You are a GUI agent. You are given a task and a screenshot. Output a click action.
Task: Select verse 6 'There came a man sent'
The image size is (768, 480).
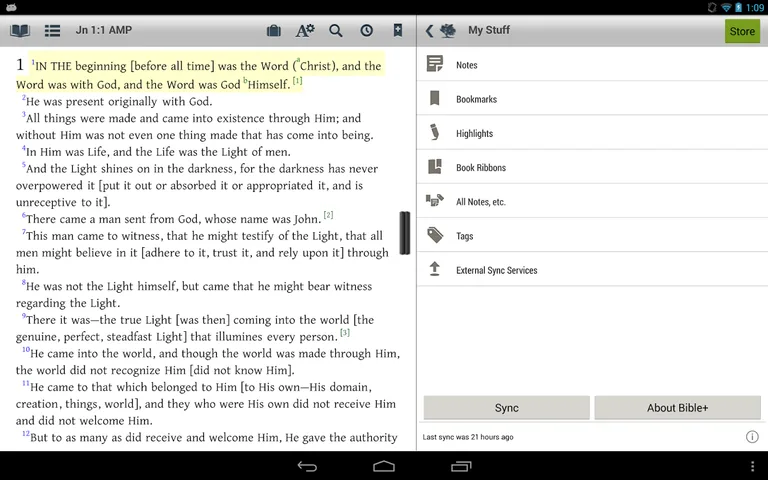point(171,219)
